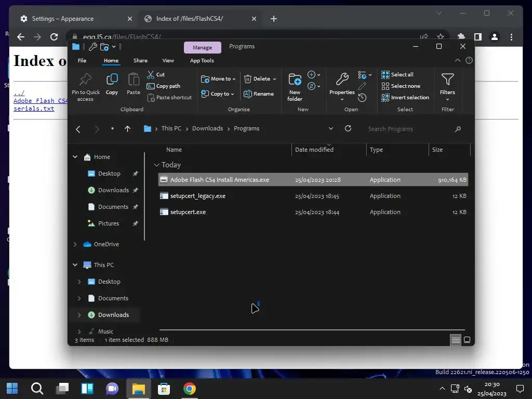Create a New folder
The width and height of the screenshot is (532, 399).
295,87
